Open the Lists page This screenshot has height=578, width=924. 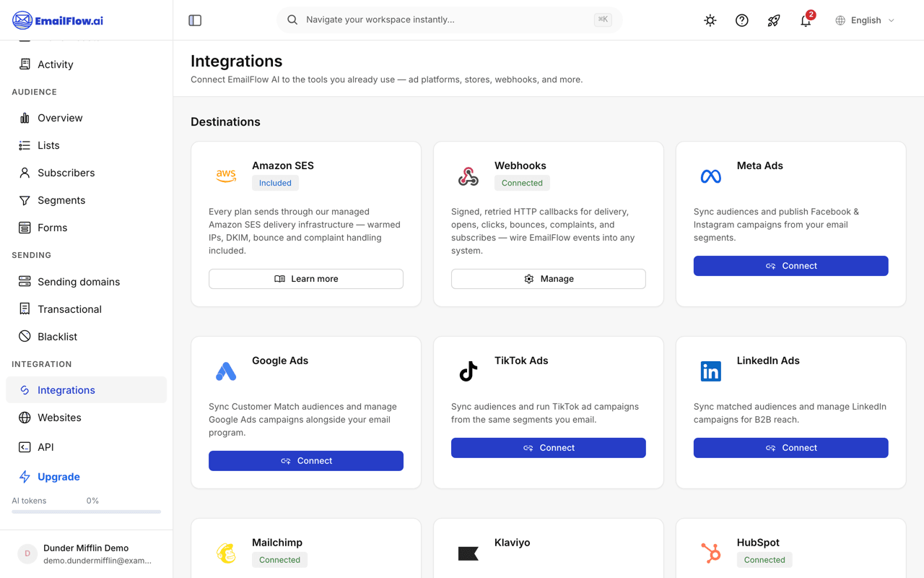point(86,145)
